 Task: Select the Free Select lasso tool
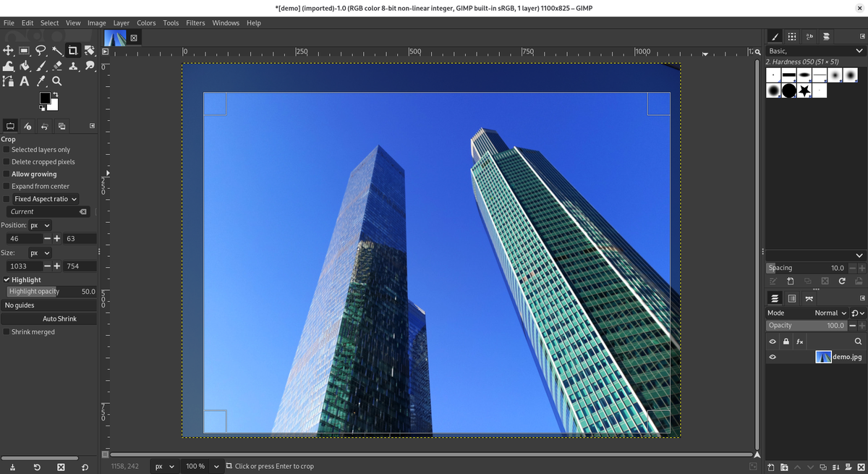(41, 51)
